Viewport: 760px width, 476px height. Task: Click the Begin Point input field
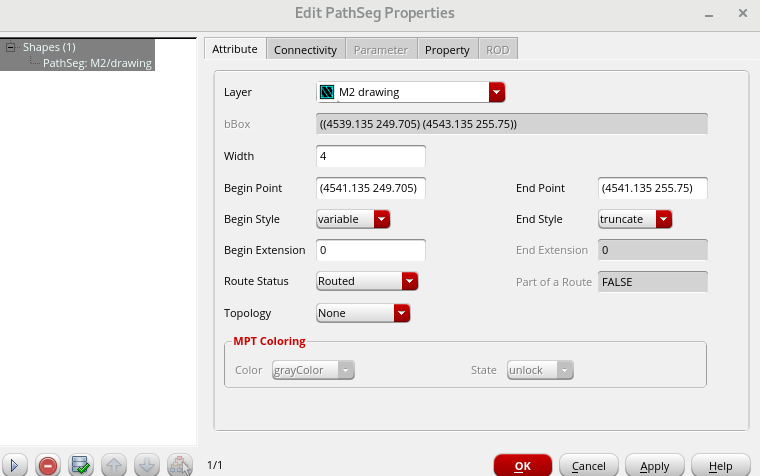pyautogui.click(x=371, y=188)
